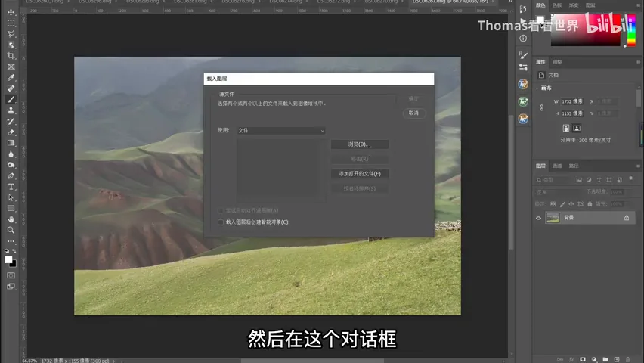Image resolution: width=644 pixels, height=363 pixels.
Task: Open the 使用 (Use) file type dropdown
Action: point(281,130)
